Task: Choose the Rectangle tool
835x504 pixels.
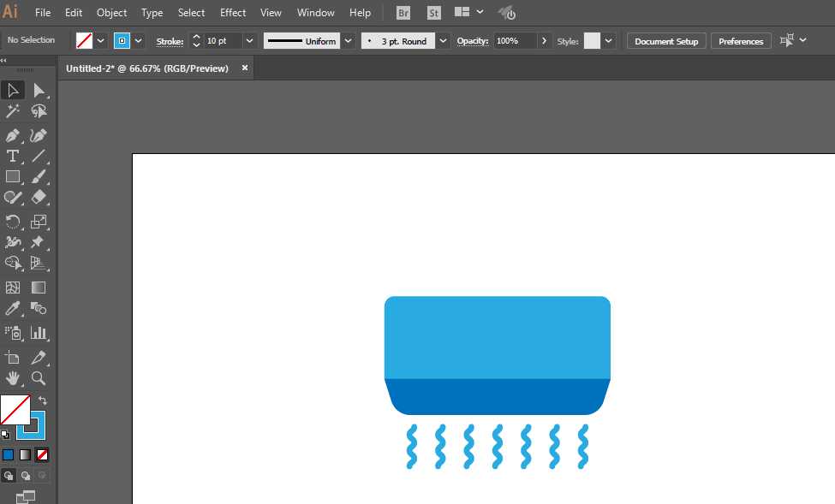Action: click(13, 176)
